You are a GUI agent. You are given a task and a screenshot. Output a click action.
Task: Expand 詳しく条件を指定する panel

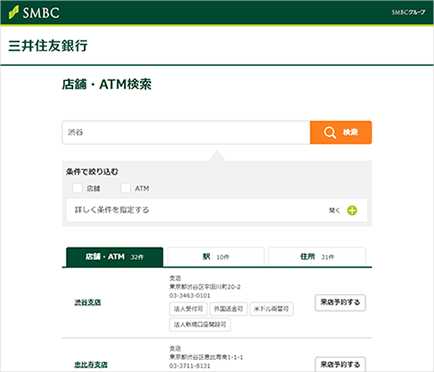(217, 210)
